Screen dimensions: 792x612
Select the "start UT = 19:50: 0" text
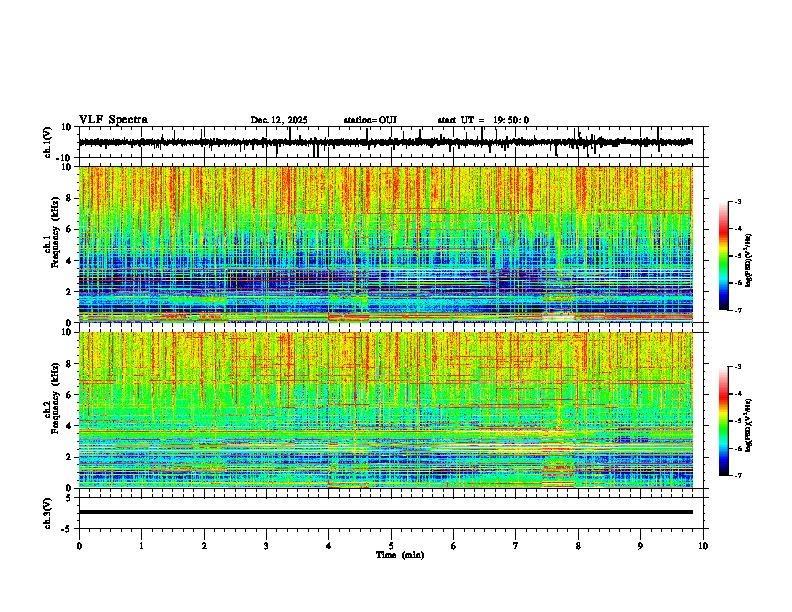(483, 120)
